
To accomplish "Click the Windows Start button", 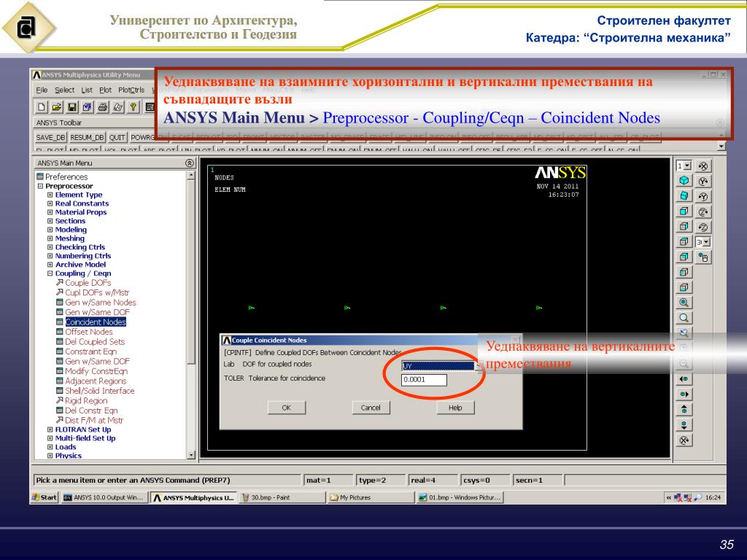I will (44, 497).
